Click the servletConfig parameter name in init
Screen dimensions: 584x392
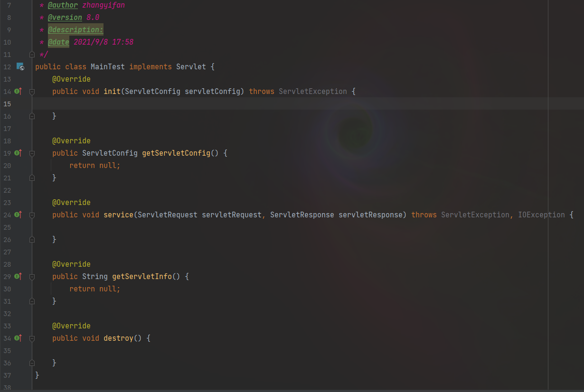[x=213, y=91]
